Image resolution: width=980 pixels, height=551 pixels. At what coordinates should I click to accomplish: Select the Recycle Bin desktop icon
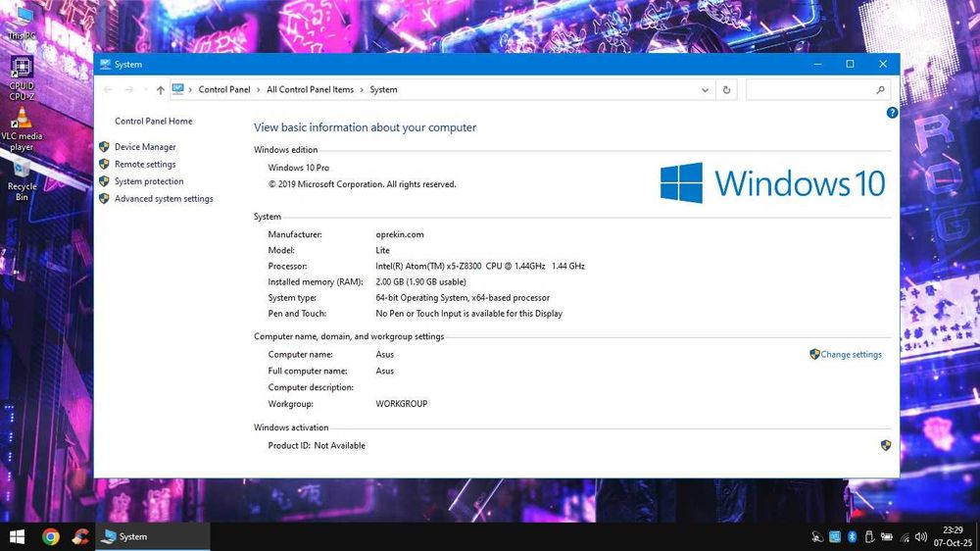22,179
